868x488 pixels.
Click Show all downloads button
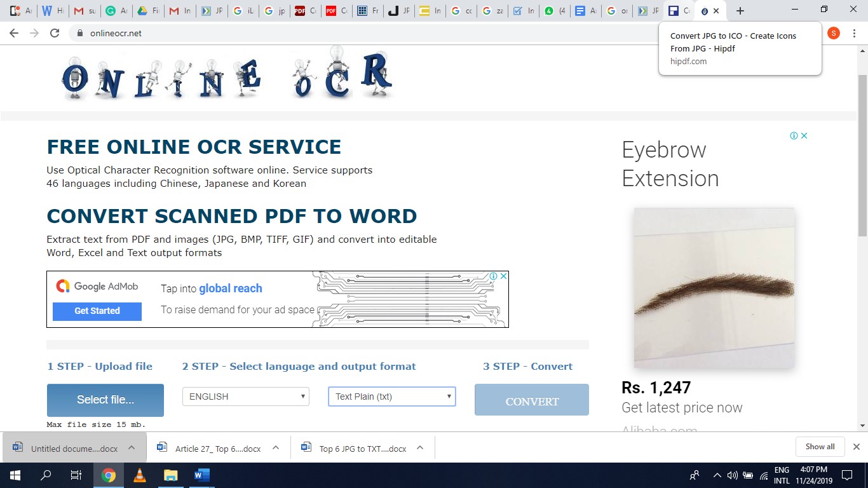coord(820,447)
